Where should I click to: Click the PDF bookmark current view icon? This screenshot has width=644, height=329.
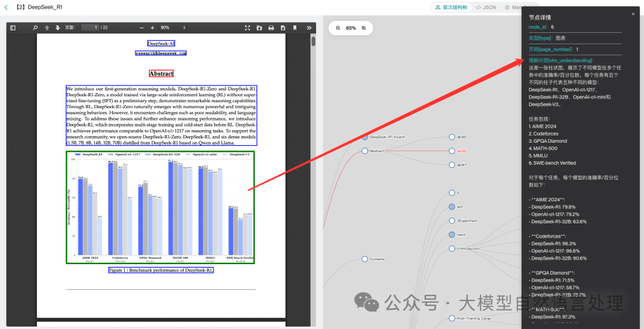click(295, 28)
